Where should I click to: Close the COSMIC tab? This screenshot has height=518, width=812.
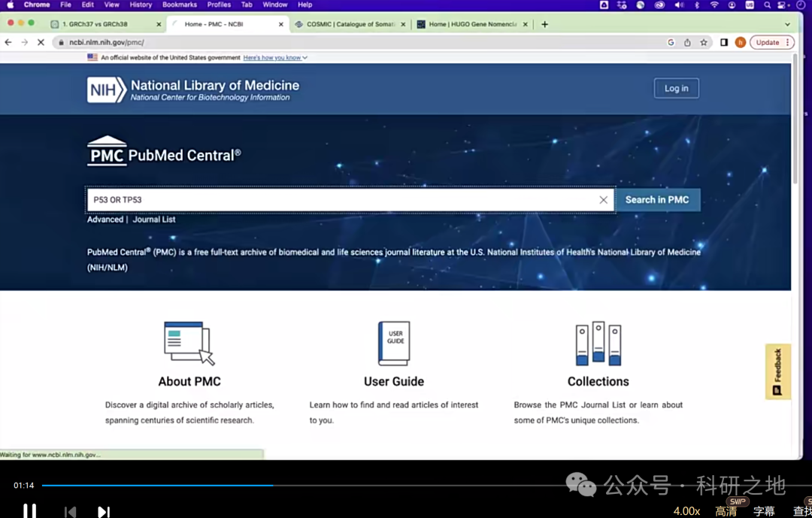pos(403,24)
